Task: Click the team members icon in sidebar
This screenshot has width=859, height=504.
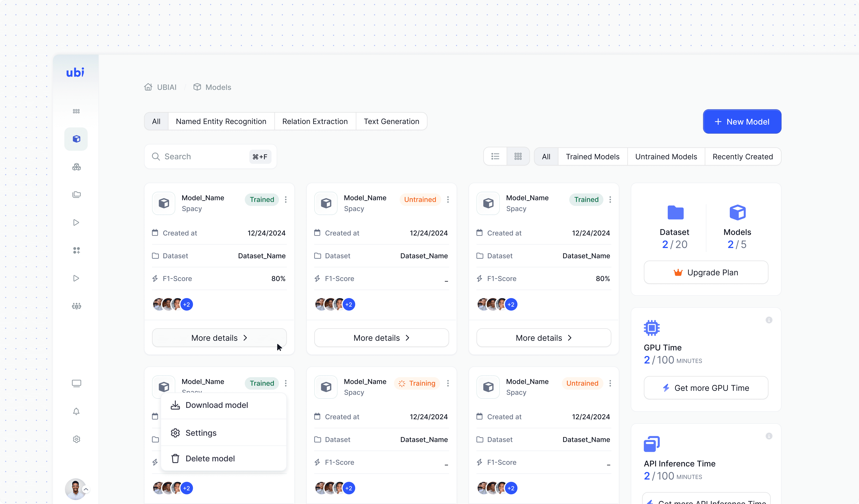Action: pyautogui.click(x=76, y=306)
